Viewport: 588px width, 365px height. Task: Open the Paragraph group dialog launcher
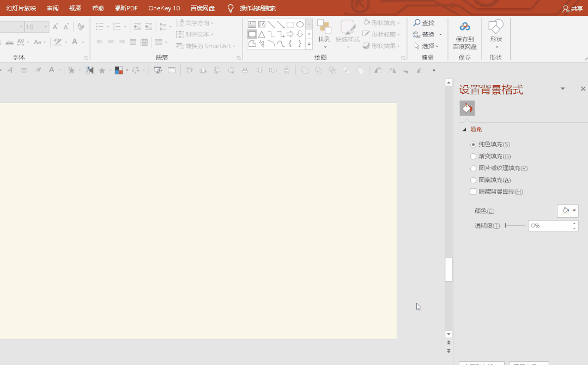point(239,58)
